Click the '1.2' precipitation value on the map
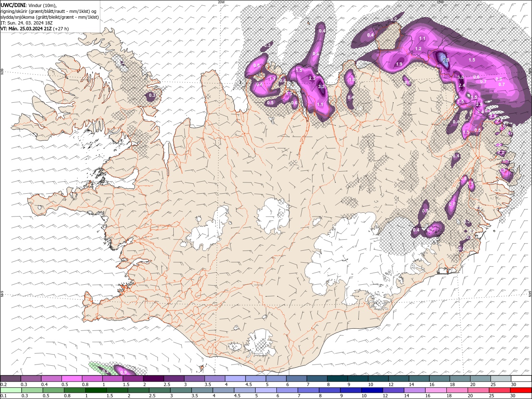Screen dimensions: 532x399 (x=418, y=49)
